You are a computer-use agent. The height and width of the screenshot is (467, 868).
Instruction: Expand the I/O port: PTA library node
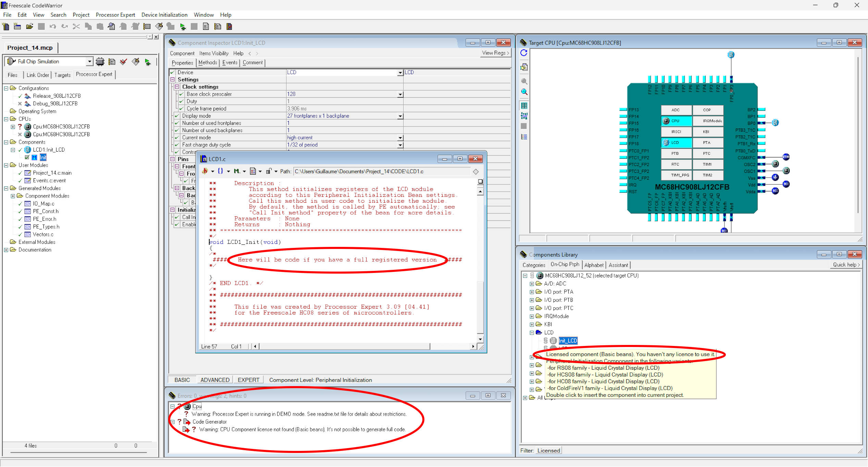(532, 292)
